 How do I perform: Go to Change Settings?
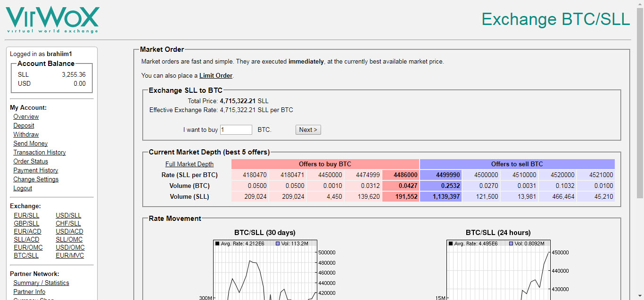36,179
